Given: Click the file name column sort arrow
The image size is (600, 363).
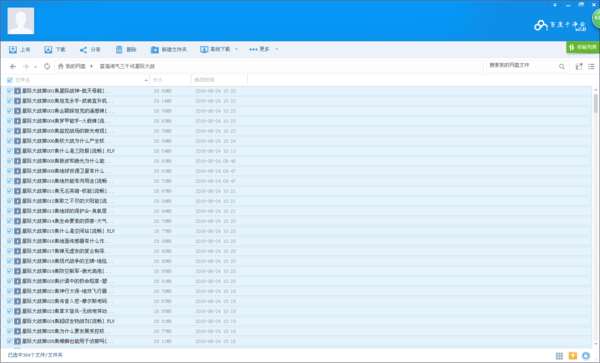Looking at the screenshot, I should [x=146, y=80].
